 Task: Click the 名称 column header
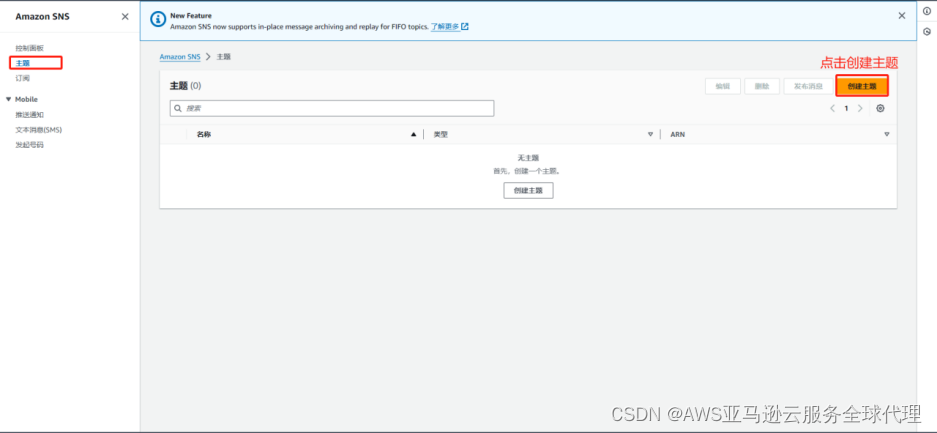204,134
